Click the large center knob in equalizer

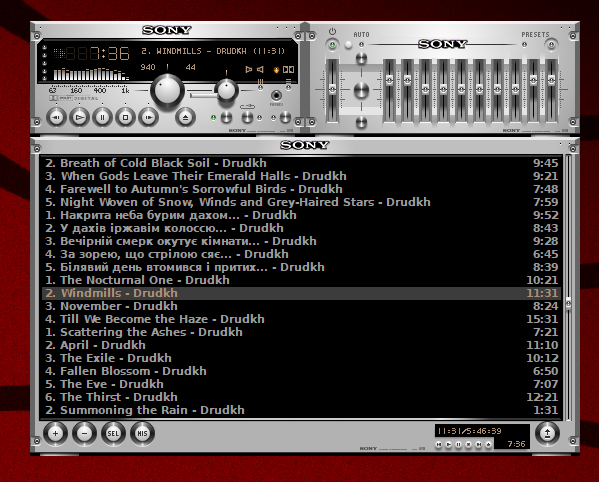tap(361, 91)
